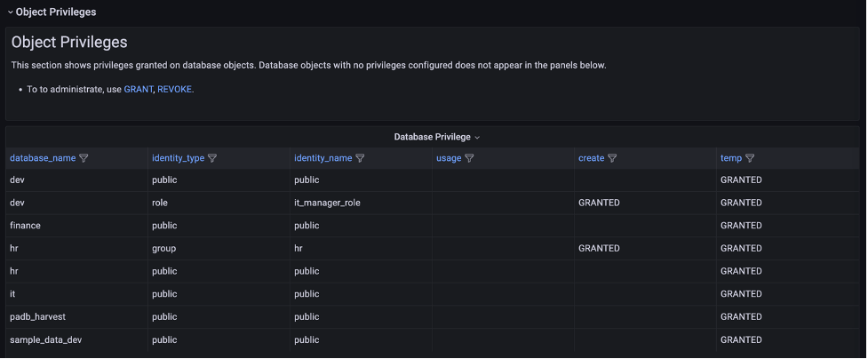Follow the REVOKE documentation link

[x=174, y=90]
